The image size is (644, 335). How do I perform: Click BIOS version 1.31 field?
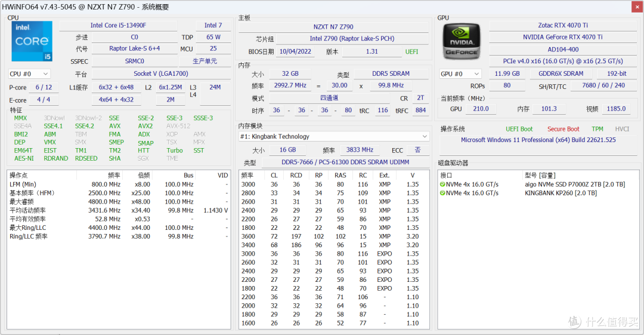click(371, 52)
